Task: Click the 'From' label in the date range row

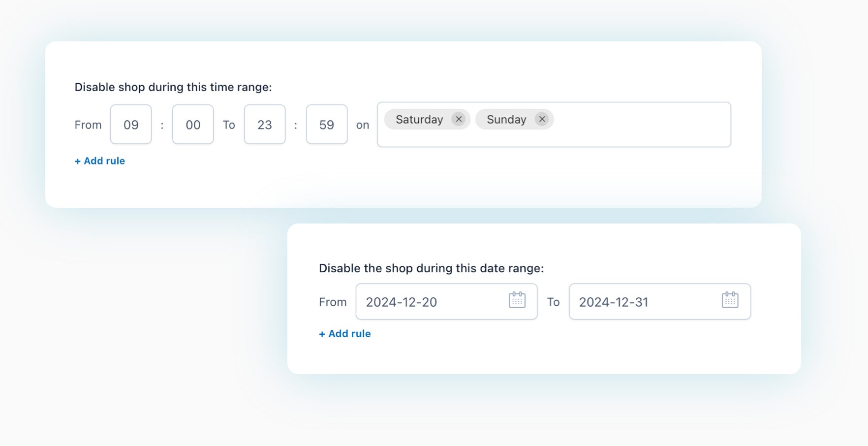Action: [333, 302]
